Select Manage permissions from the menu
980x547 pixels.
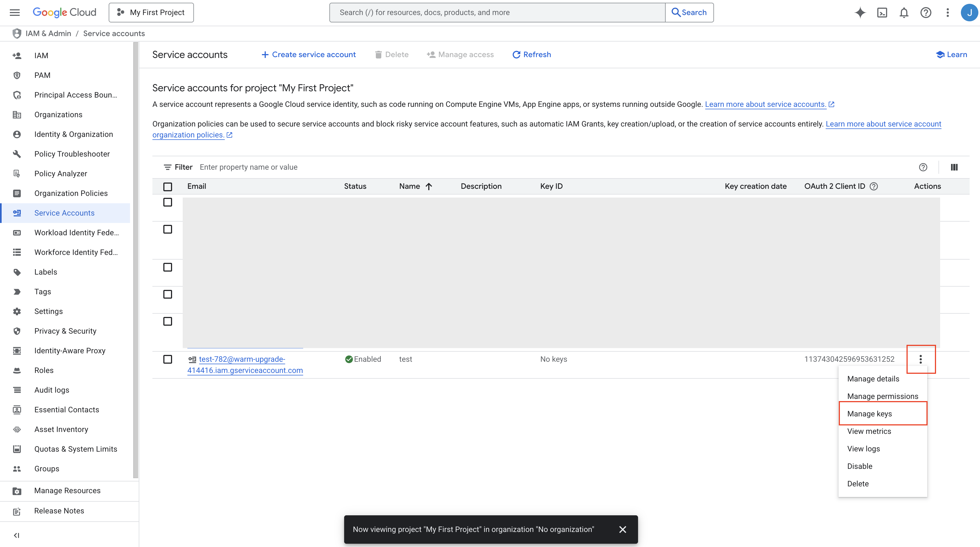tap(882, 396)
